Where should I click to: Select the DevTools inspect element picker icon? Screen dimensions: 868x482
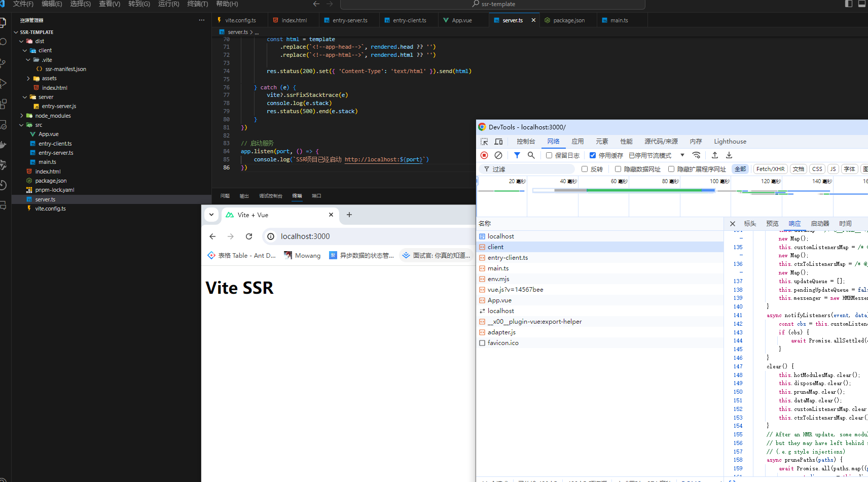(484, 142)
